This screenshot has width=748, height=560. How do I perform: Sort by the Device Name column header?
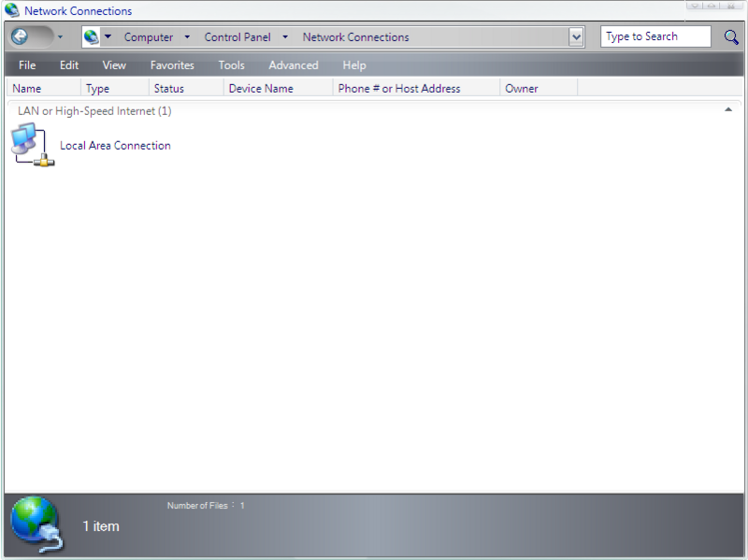279,88
